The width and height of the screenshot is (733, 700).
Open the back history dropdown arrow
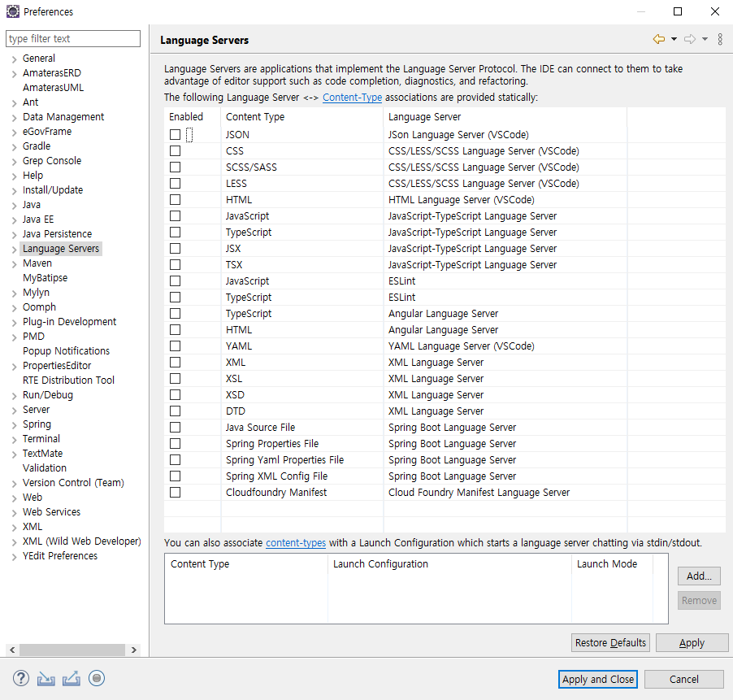click(x=674, y=39)
